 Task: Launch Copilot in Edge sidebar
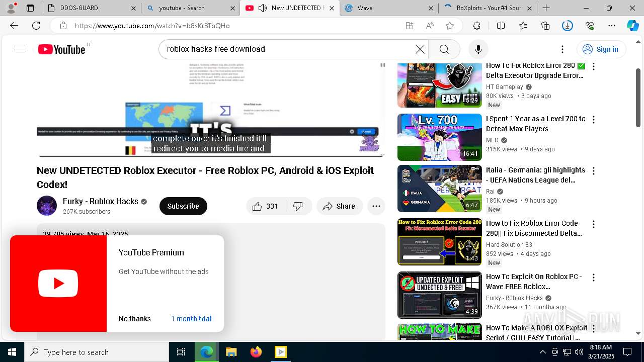pos(633,26)
